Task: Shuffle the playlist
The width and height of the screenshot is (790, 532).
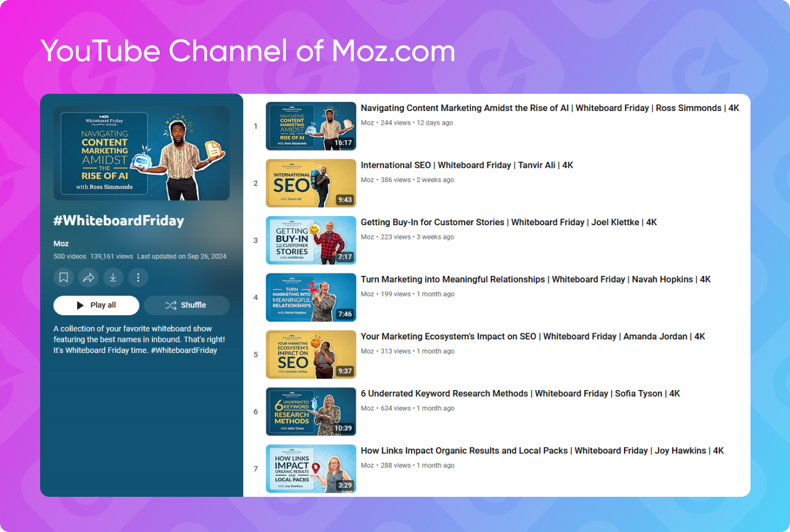Action: [186, 305]
